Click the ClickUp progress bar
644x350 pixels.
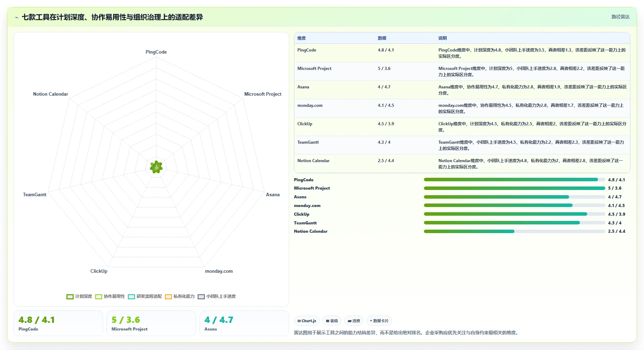click(514, 214)
